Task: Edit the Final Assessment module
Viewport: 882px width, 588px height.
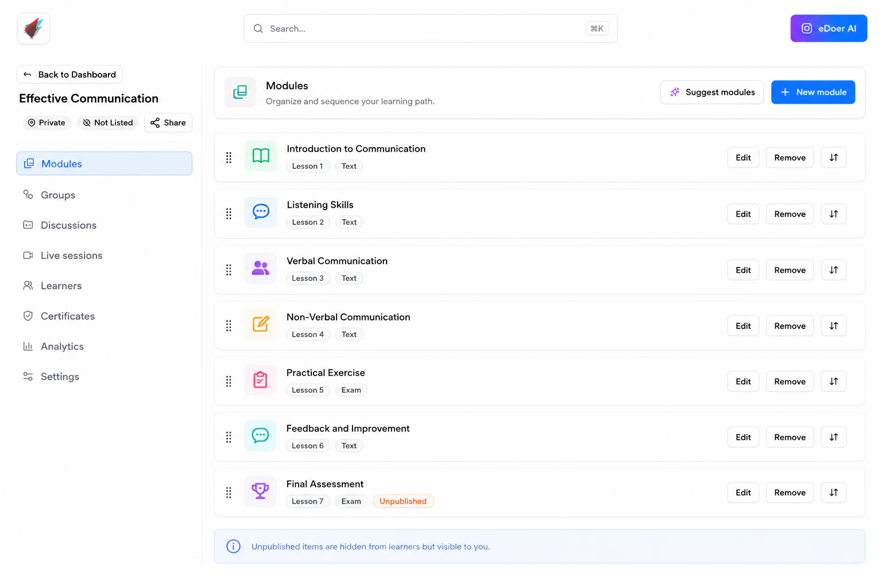Action: 743,493
